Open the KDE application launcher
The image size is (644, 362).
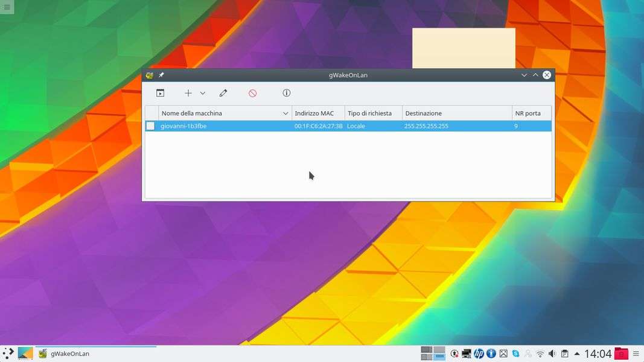(8, 354)
